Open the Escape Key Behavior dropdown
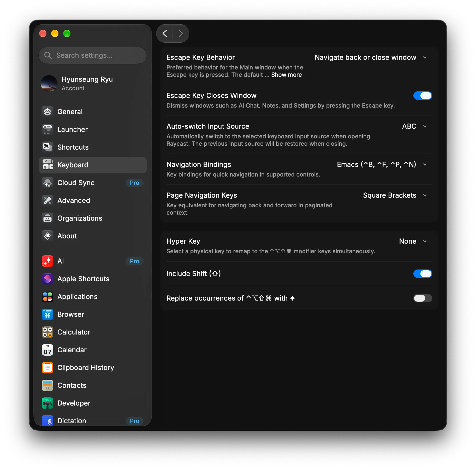This screenshot has height=469, width=476. 371,57
